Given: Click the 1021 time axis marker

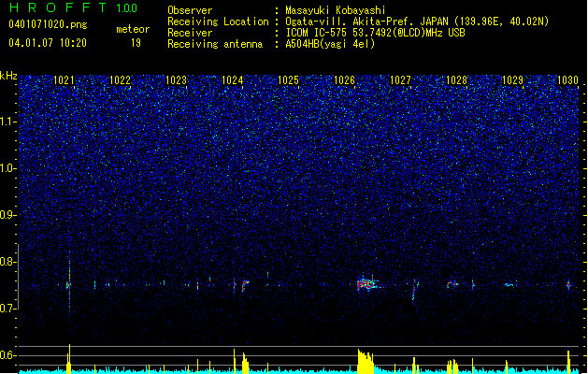Looking at the screenshot, I should pyautogui.click(x=65, y=79).
